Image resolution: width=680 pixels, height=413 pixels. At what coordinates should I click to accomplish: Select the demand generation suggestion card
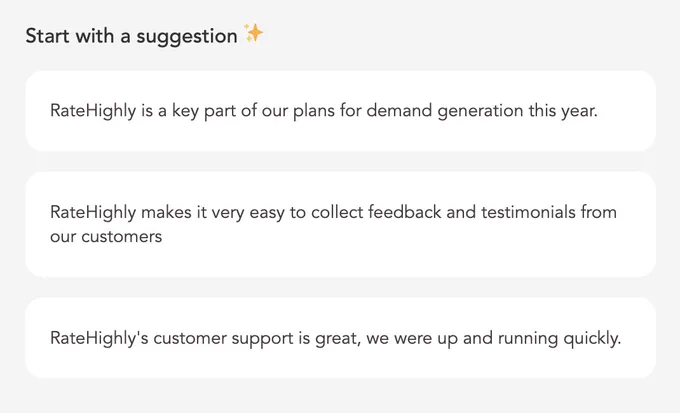340,111
